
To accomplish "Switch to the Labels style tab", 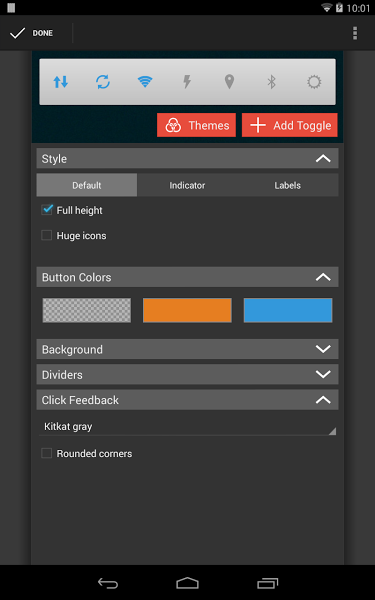I will tap(288, 185).
